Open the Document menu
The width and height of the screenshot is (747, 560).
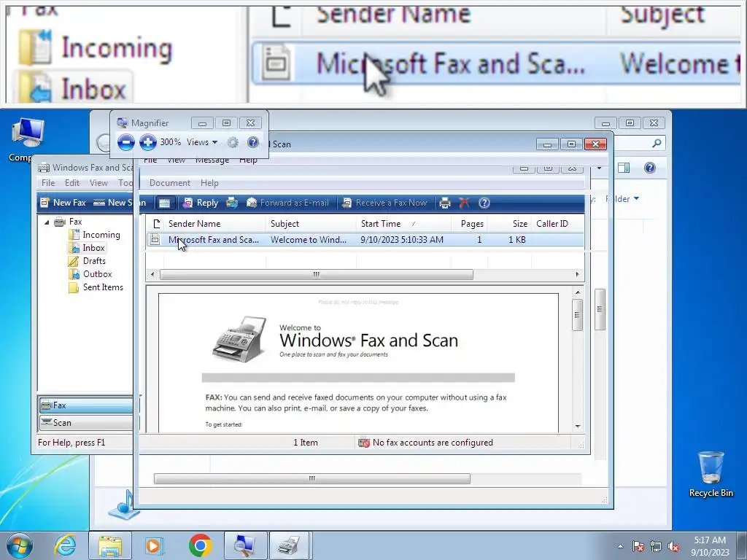point(169,183)
